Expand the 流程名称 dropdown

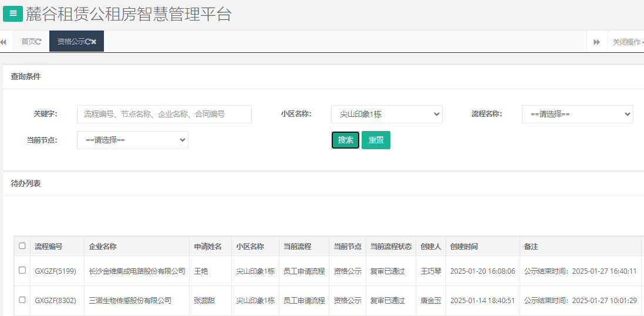[x=577, y=115]
